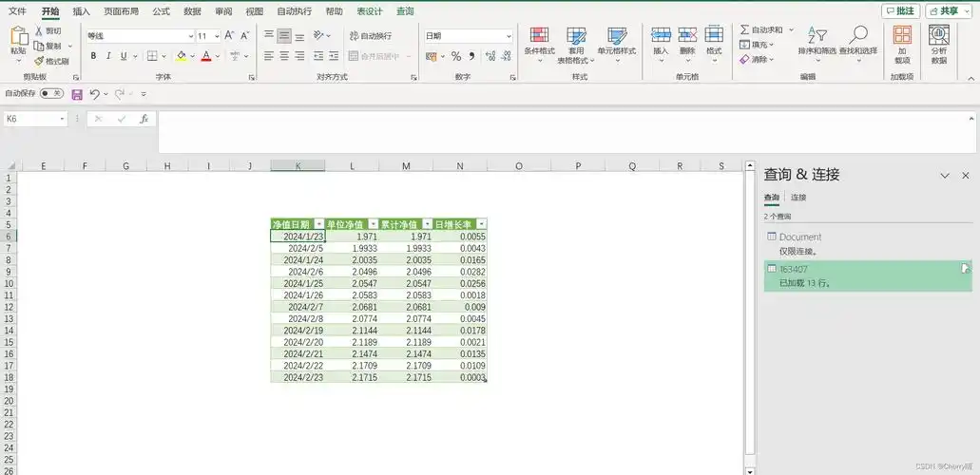Switch to the Query (查询) ribbon tab

pyautogui.click(x=405, y=11)
